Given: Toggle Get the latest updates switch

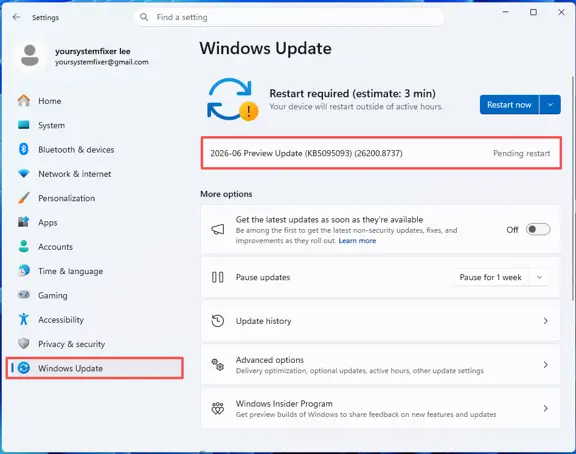Looking at the screenshot, I should pos(538,230).
